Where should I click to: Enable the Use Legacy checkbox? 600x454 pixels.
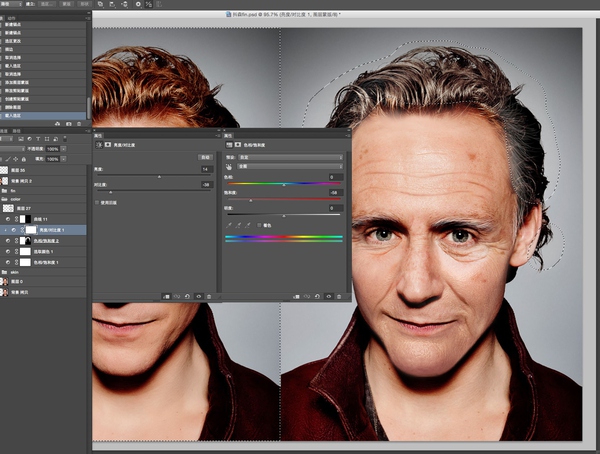point(97,201)
